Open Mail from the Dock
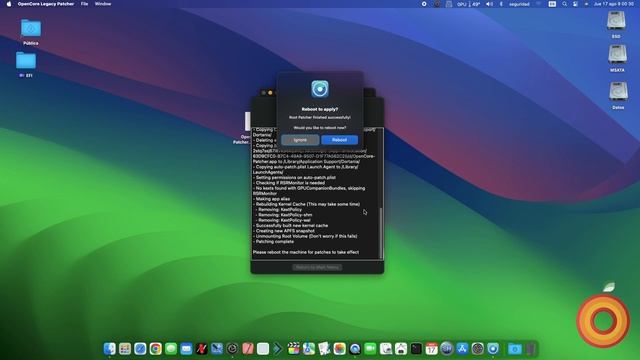The width and height of the screenshot is (640, 360). 186,349
